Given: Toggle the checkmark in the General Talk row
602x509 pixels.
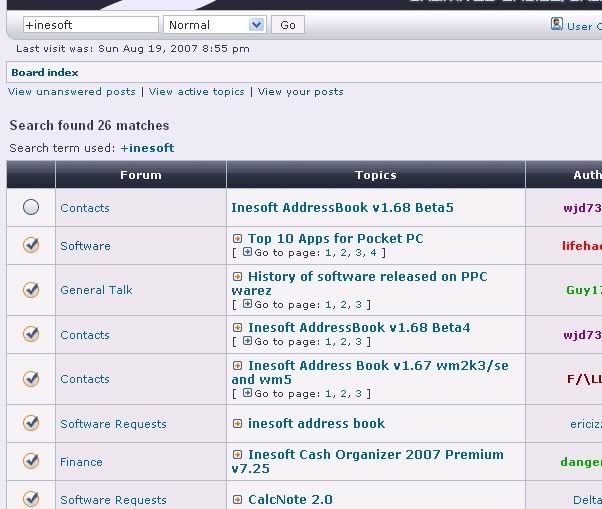Looking at the screenshot, I should click(x=31, y=290).
